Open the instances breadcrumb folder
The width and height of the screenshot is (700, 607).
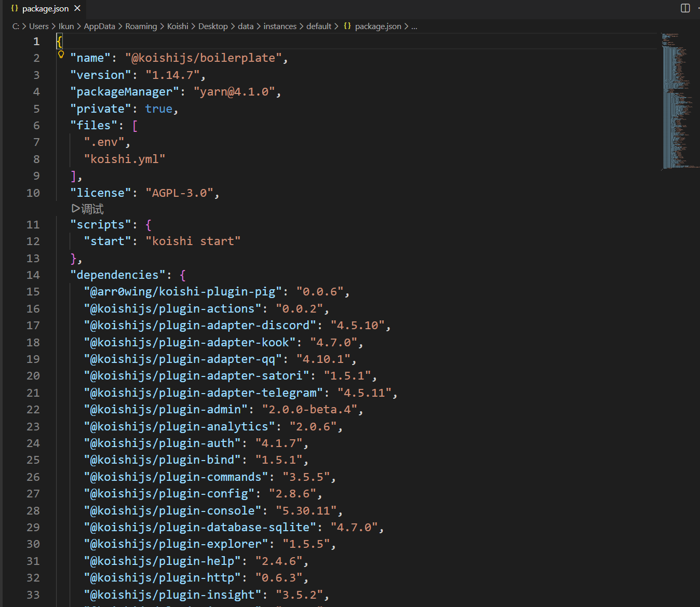coord(280,26)
